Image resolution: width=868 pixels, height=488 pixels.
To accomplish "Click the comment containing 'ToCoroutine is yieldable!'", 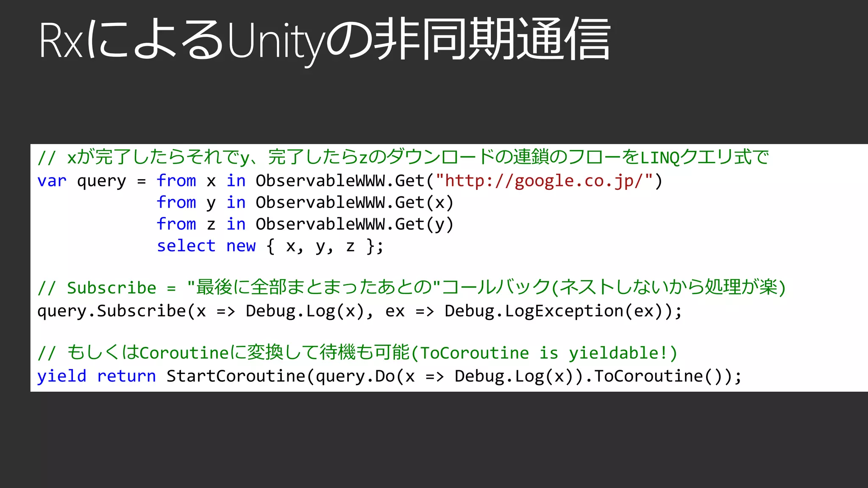I will tap(357, 352).
